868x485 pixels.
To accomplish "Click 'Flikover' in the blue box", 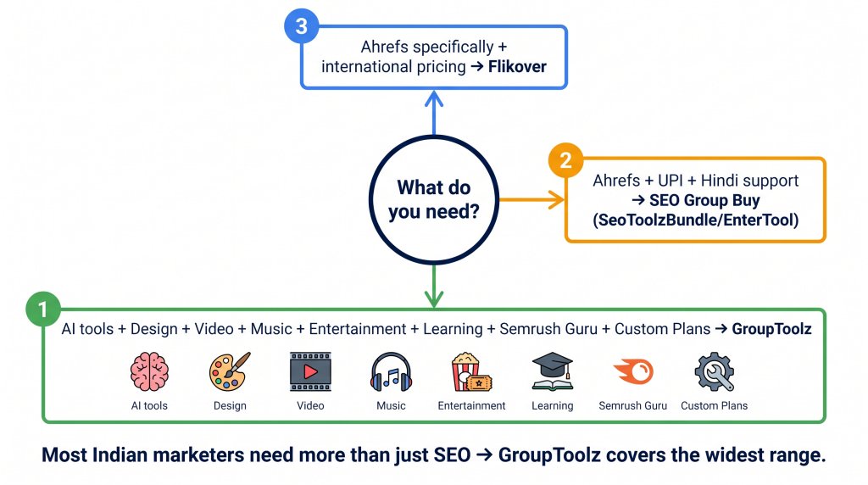I will tap(517, 67).
